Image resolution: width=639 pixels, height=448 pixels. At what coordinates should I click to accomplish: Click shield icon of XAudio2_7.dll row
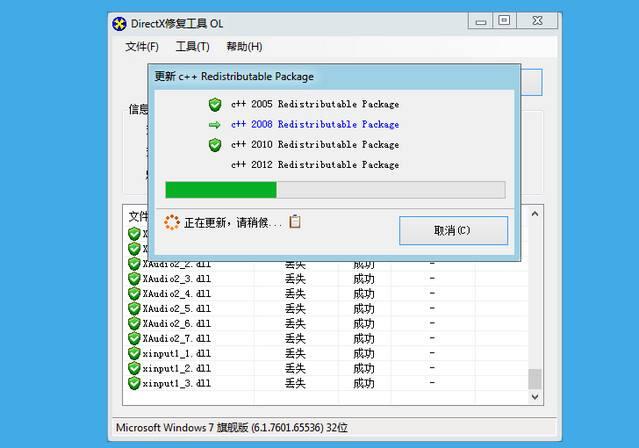pyautogui.click(x=134, y=338)
